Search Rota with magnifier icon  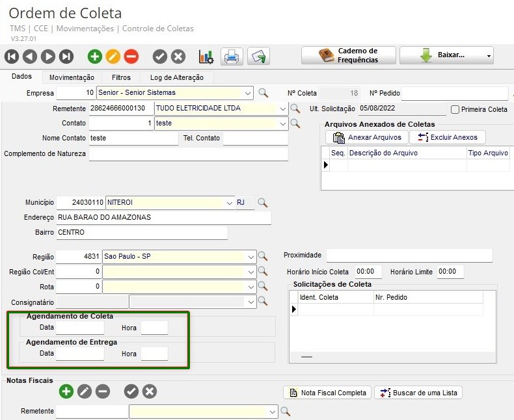point(263,286)
